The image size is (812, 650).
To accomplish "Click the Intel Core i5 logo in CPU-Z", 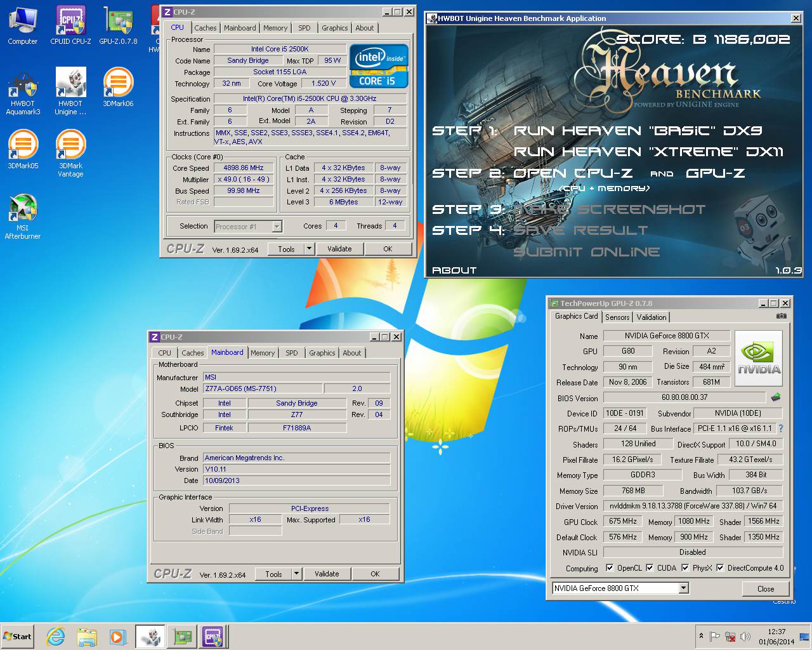I will click(x=379, y=66).
